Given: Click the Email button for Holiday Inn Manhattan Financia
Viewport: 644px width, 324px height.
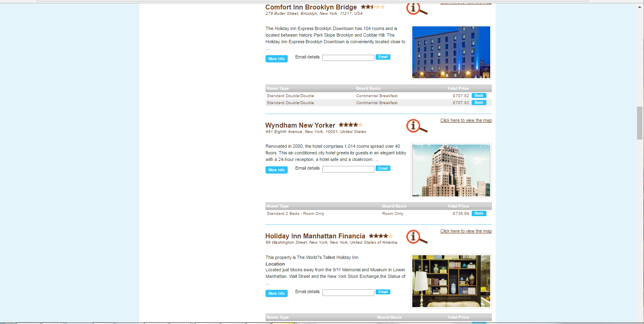Looking at the screenshot, I should pyautogui.click(x=383, y=292).
